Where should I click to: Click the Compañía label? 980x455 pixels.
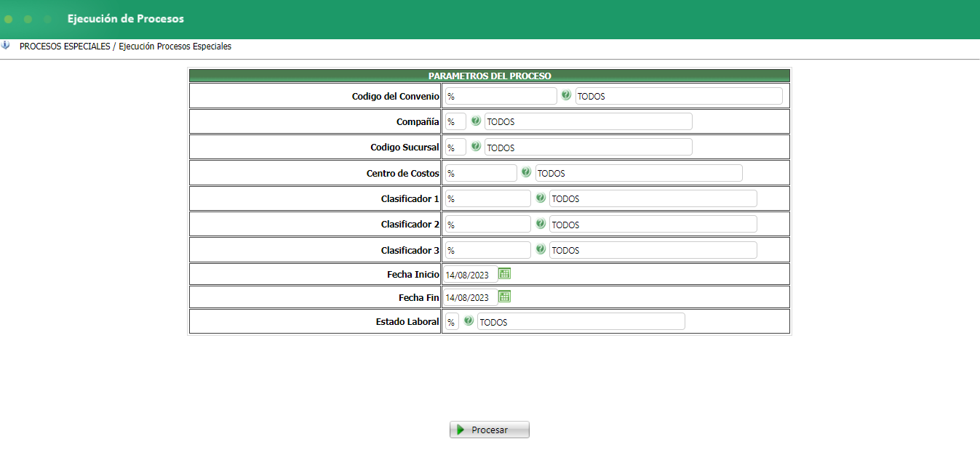418,122
